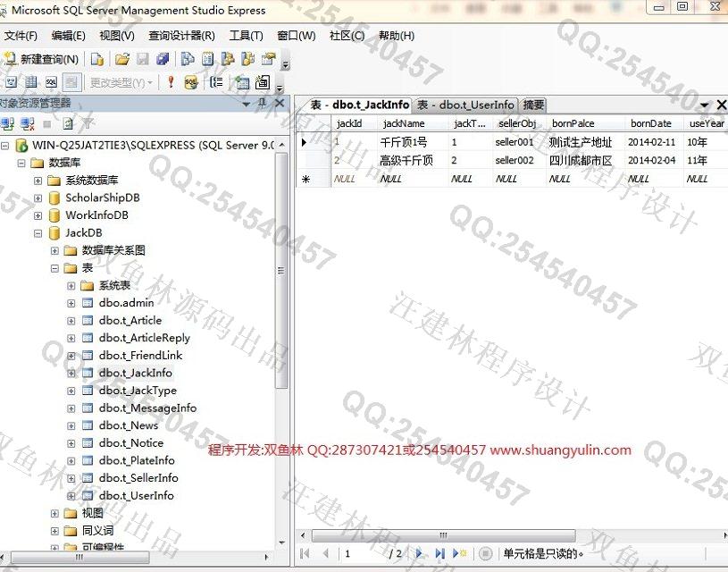The width and height of the screenshot is (728, 572).
Task: Click the current record number input field
Action: (363, 553)
